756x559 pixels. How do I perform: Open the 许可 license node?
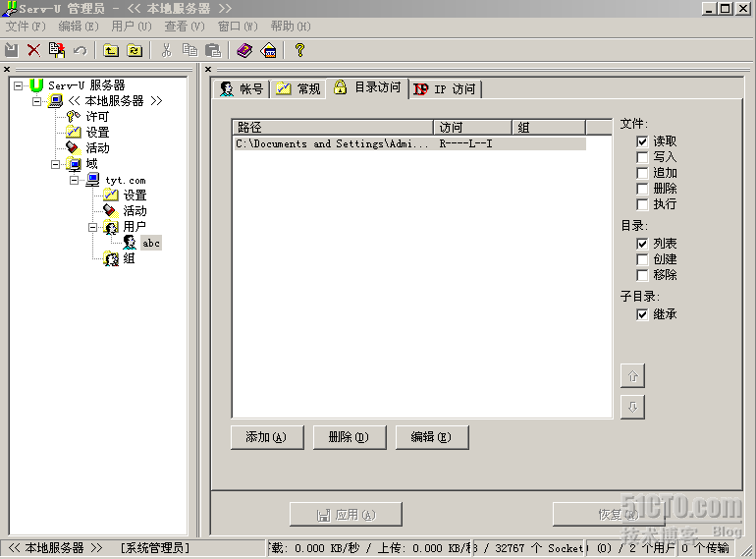(97, 116)
